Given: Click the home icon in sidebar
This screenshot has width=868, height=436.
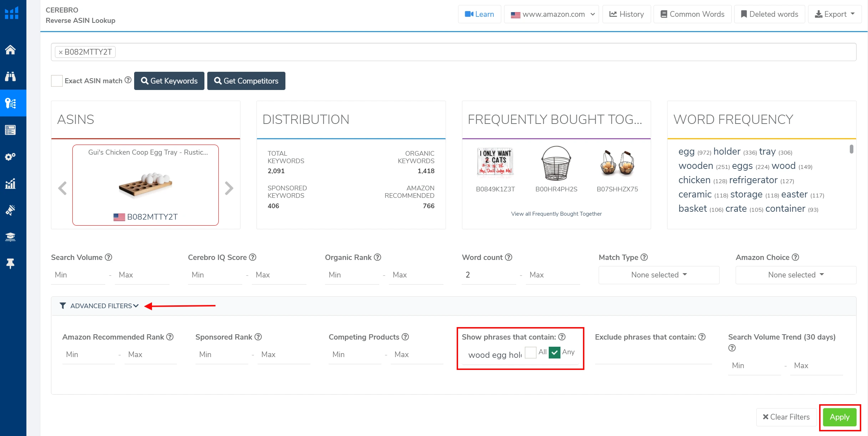Looking at the screenshot, I should (10, 50).
